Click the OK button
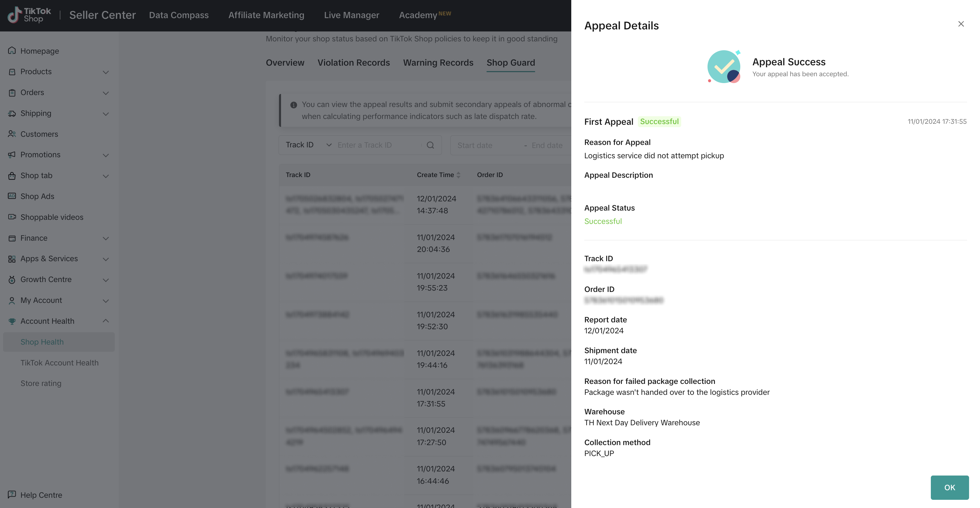 tap(949, 487)
